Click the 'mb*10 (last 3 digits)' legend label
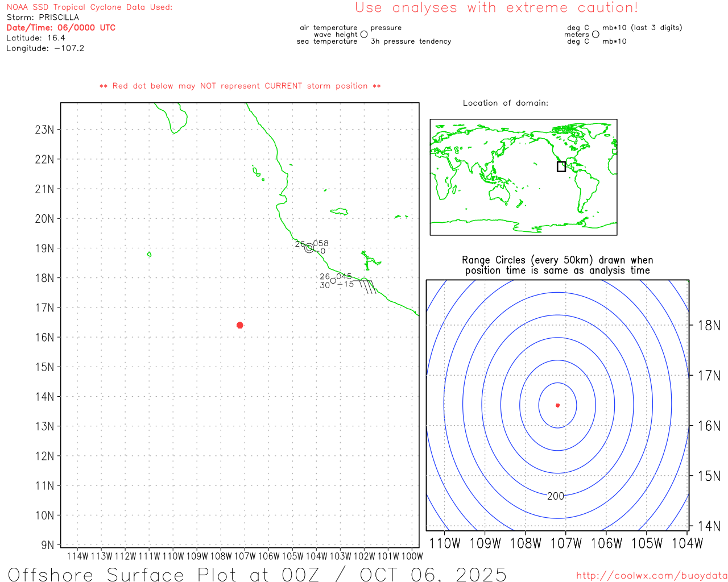This screenshot has height=582, width=728. point(642,27)
